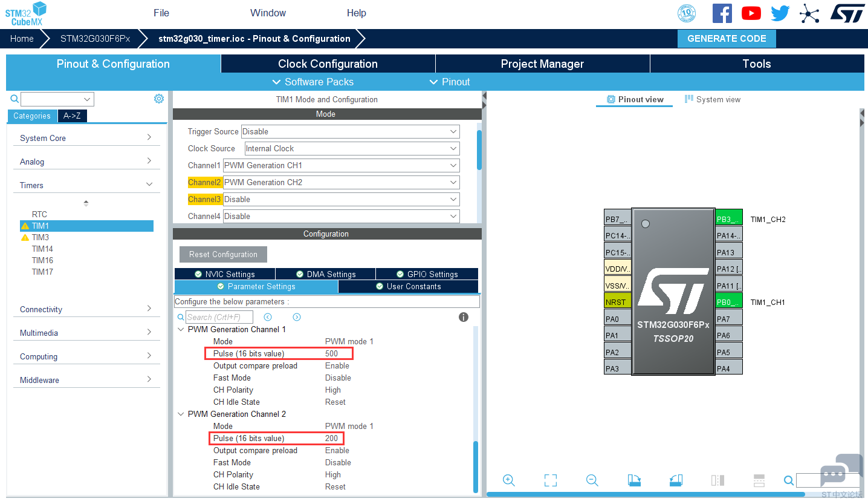Click the peripheral search magnifier icon
868x504 pixels.
pos(15,99)
